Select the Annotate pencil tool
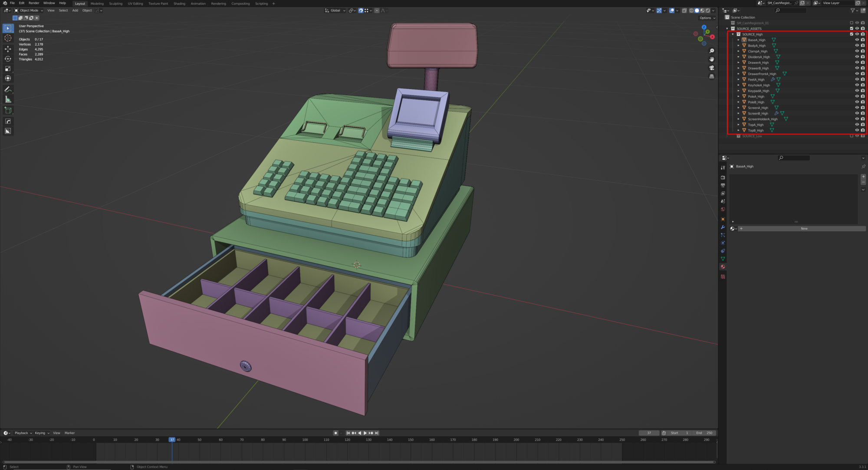Image resolution: width=868 pixels, height=470 pixels. [8, 89]
